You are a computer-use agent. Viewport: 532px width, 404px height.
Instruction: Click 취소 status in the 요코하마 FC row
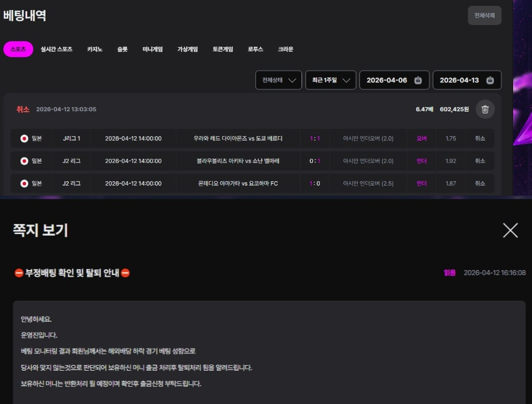pos(480,183)
